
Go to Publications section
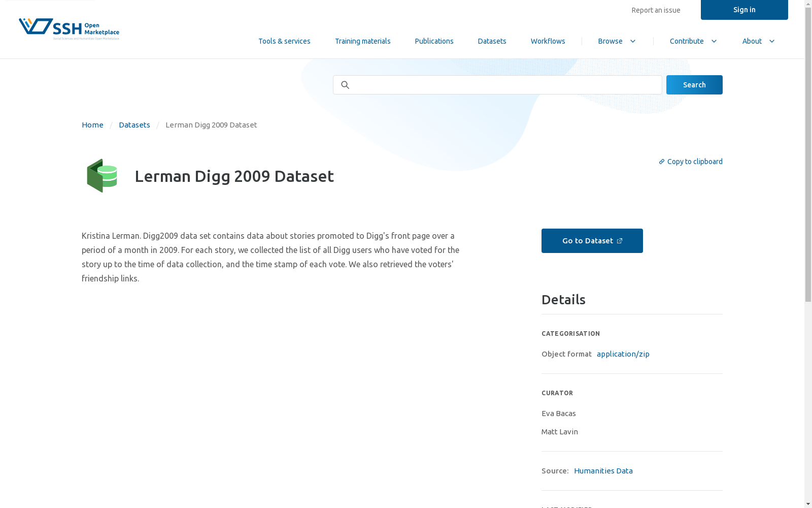click(x=434, y=41)
